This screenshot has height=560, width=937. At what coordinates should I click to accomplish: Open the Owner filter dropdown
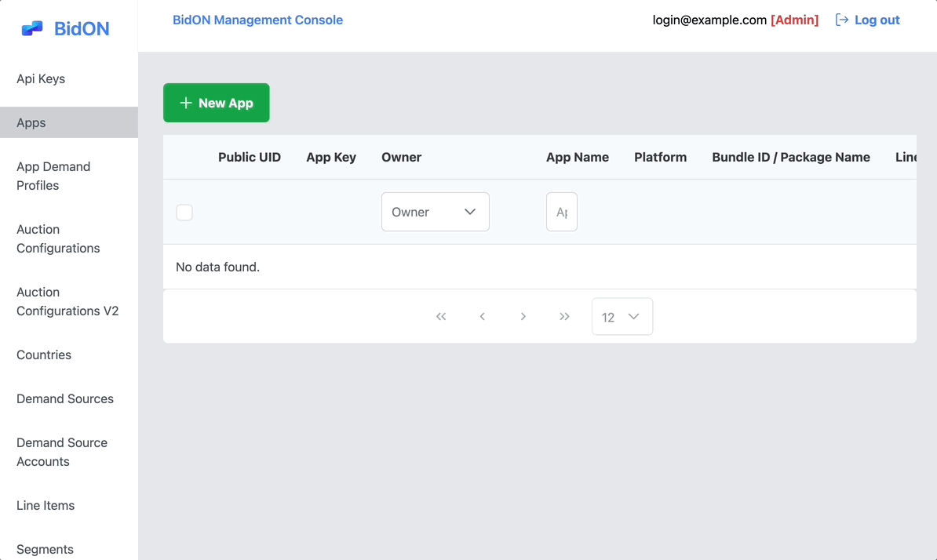pyautogui.click(x=435, y=212)
